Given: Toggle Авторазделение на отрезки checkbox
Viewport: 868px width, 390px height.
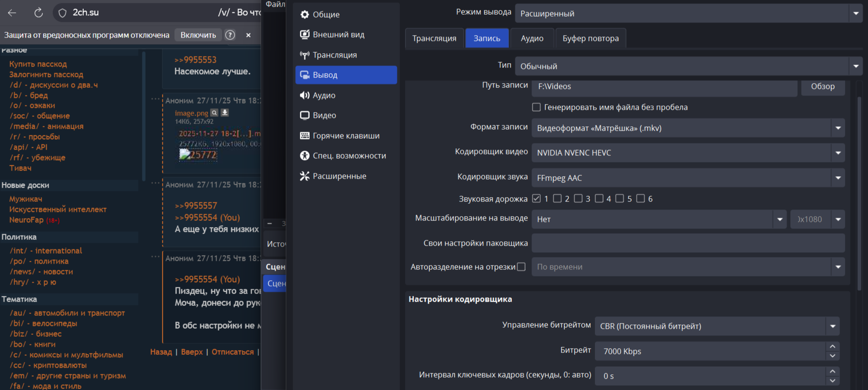Looking at the screenshot, I should 521,267.
